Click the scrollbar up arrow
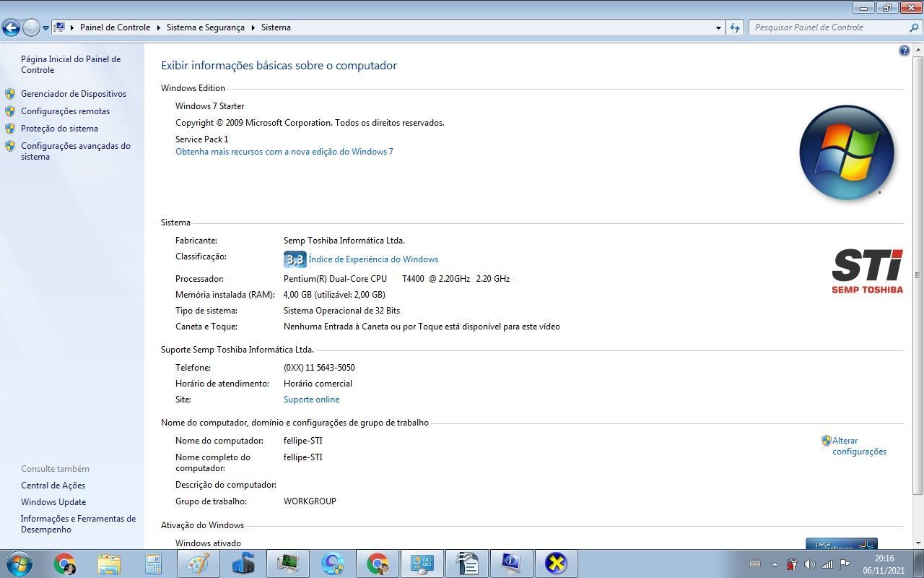 click(918, 50)
